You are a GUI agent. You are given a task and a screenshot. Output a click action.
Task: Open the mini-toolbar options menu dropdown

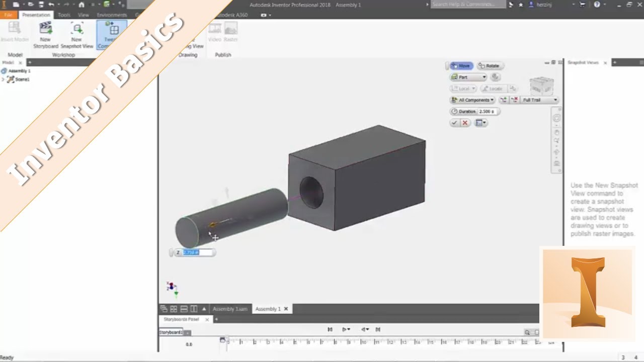pyautogui.click(x=481, y=123)
